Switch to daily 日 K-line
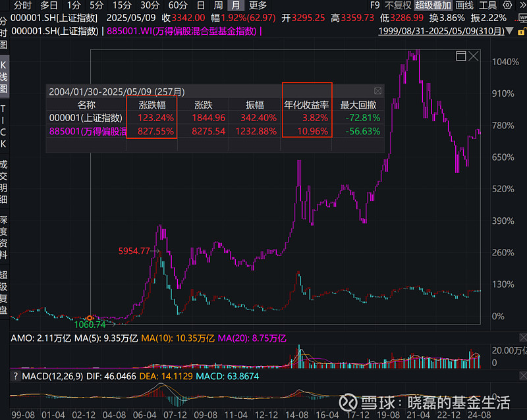This screenshot has height=420, width=527. (200, 5)
